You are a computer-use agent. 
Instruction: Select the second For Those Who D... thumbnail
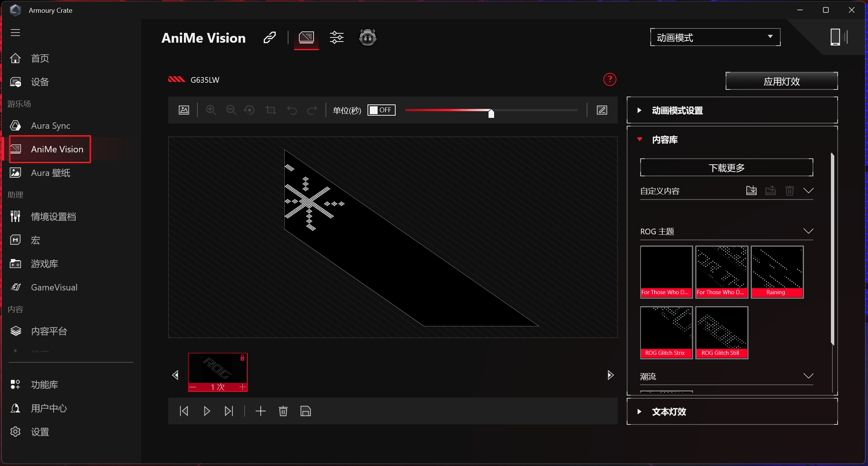tap(722, 272)
